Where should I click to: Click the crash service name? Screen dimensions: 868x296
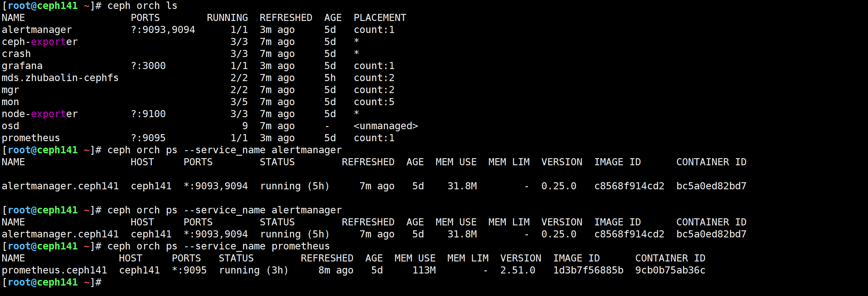pos(16,54)
